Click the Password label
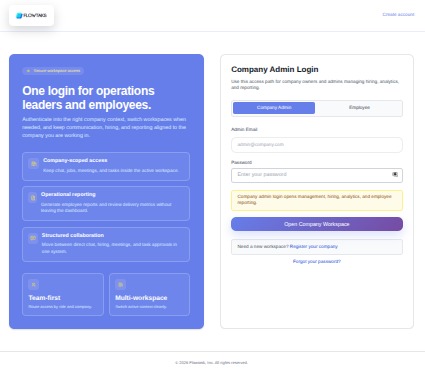This screenshot has width=425, height=377. (241, 162)
